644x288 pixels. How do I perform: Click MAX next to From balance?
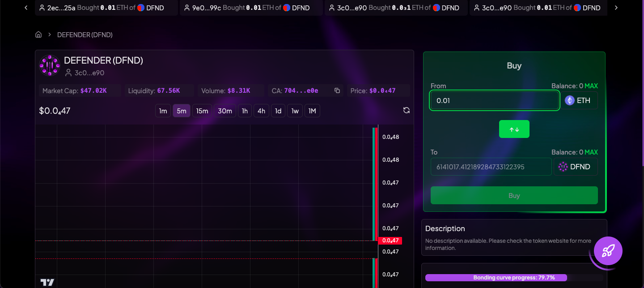(x=591, y=86)
